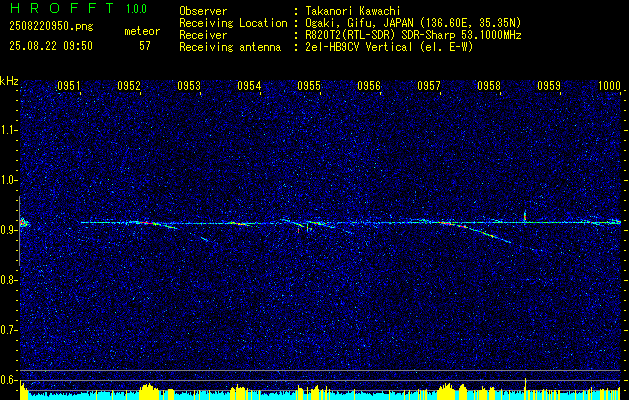Image resolution: width=629 pixels, height=400 pixels.
Task: Click the bright echo at the spectrogram's left edge
Action: (23, 222)
